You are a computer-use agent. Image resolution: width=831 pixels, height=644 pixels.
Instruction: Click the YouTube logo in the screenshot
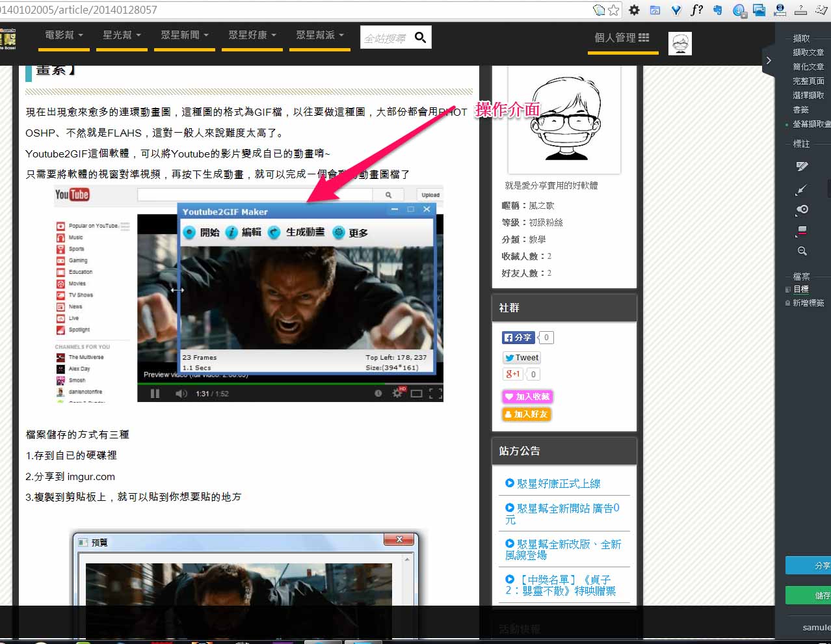pos(72,195)
